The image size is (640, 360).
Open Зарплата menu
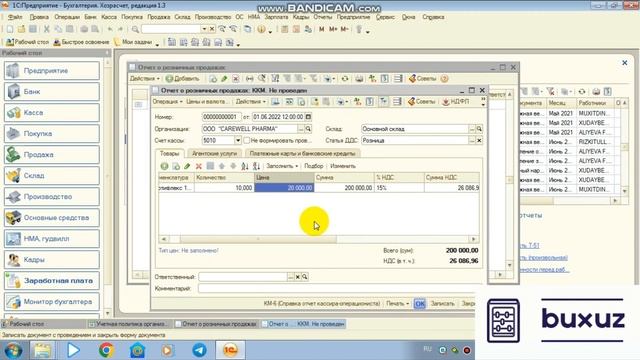[276, 17]
